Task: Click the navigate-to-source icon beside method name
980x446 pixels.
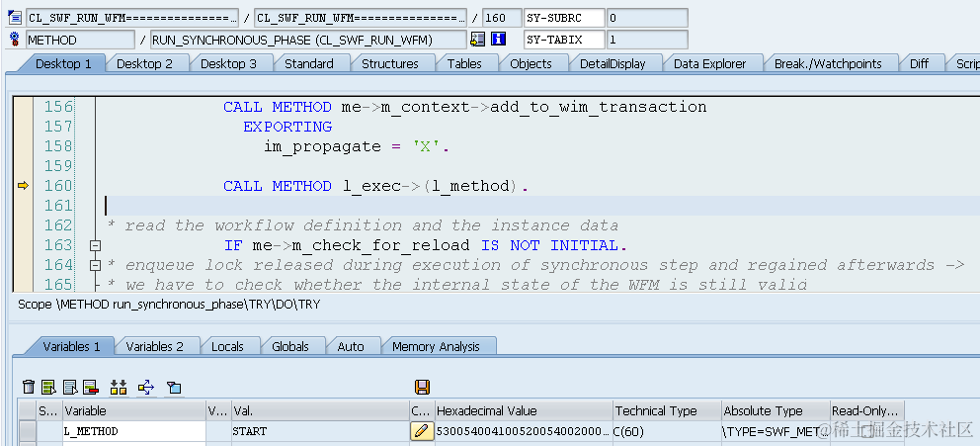Action: click(x=477, y=40)
